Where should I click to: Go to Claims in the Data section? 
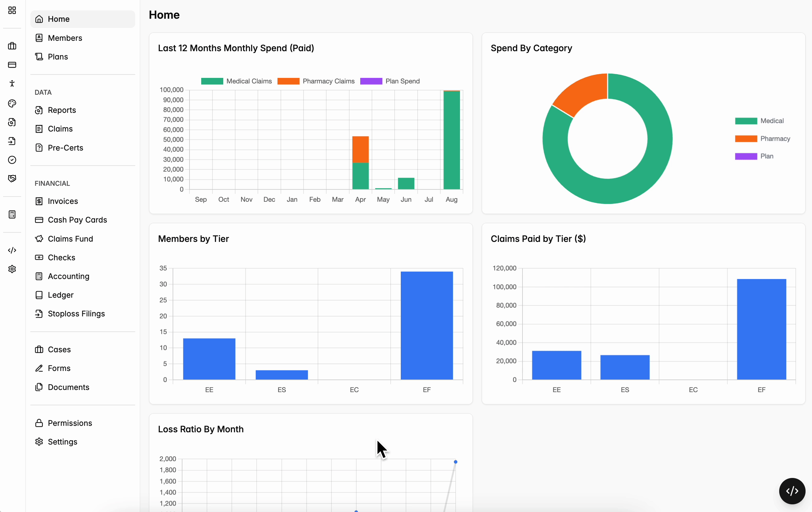(x=60, y=129)
